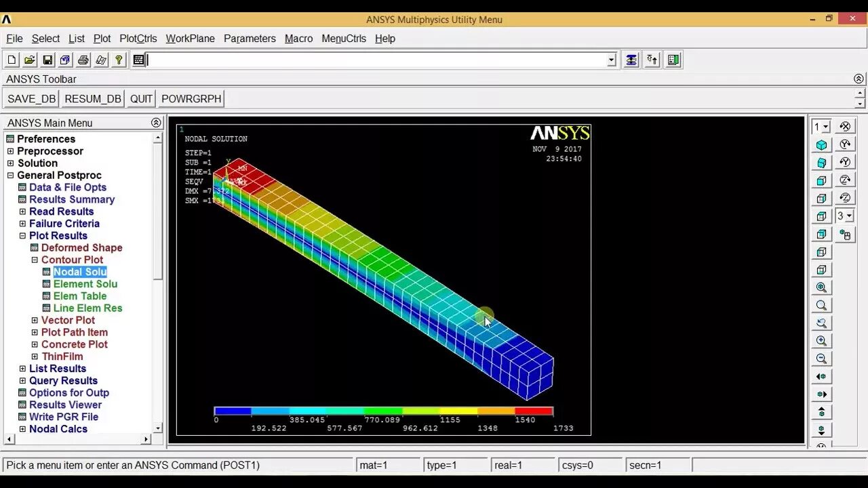The image size is (868, 488).
Task: Open the Select menu
Action: click(x=45, y=39)
